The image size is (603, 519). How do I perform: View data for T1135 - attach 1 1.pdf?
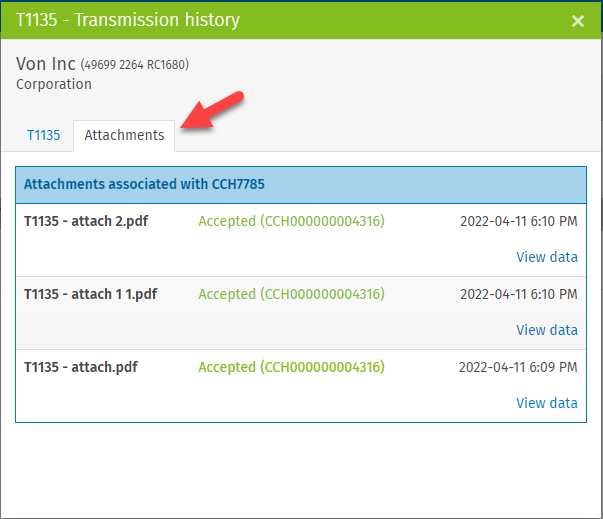click(546, 330)
